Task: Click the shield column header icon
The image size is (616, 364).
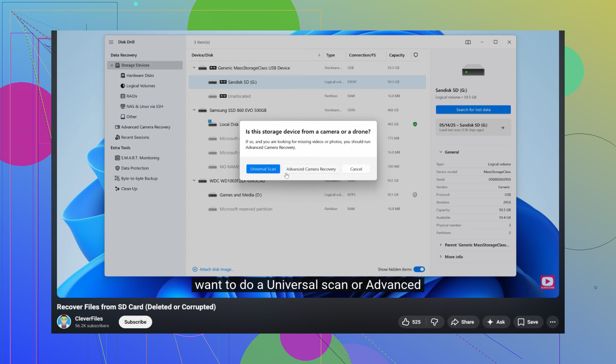Action: click(415, 55)
